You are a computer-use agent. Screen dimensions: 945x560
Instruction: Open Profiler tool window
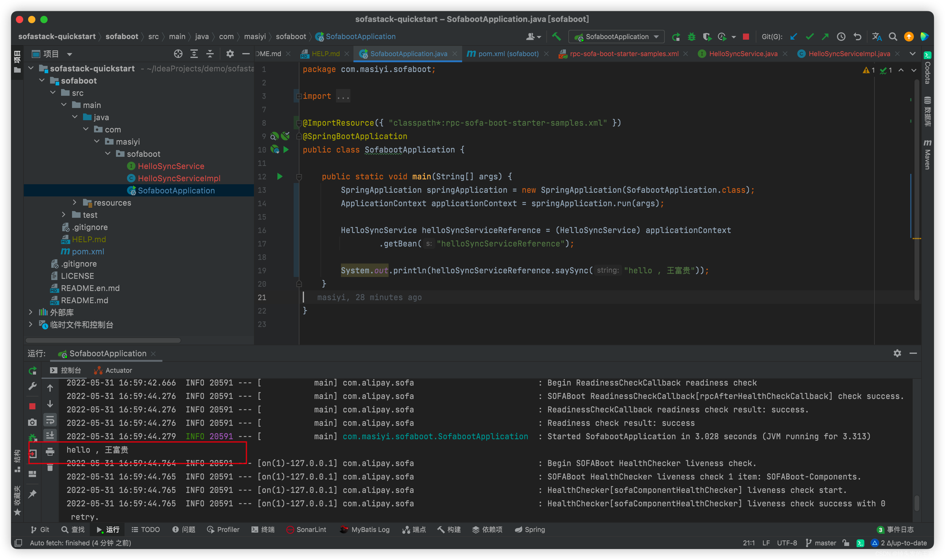[x=223, y=529]
